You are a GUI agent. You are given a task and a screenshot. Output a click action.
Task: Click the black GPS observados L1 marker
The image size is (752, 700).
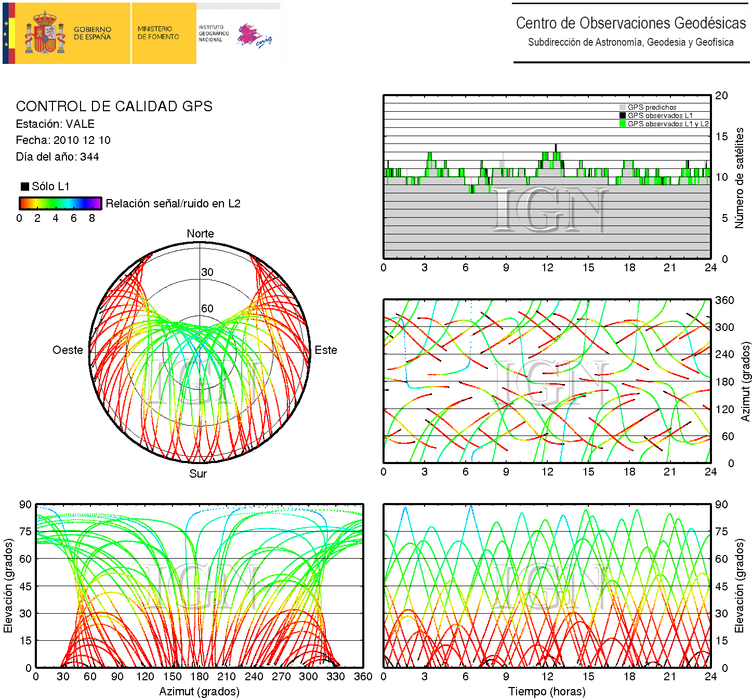click(x=622, y=115)
